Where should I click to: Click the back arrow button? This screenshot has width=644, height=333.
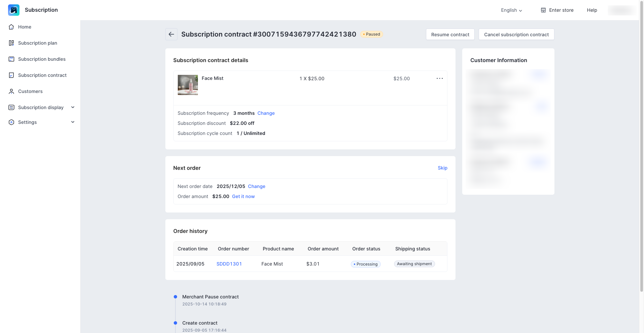tap(171, 34)
